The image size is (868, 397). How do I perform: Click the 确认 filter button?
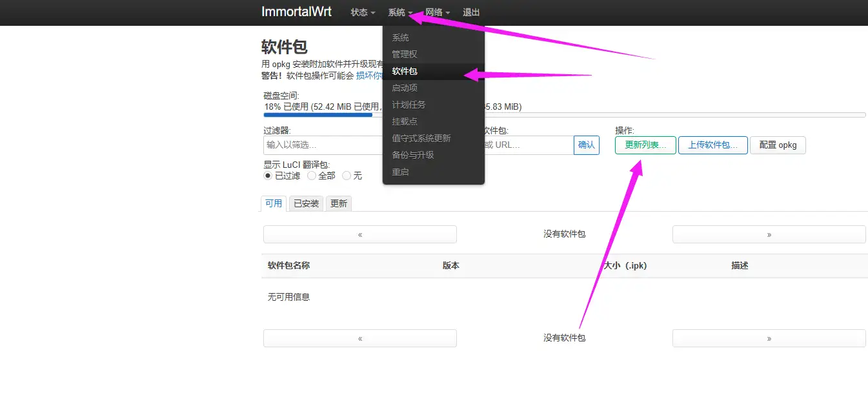tap(586, 145)
